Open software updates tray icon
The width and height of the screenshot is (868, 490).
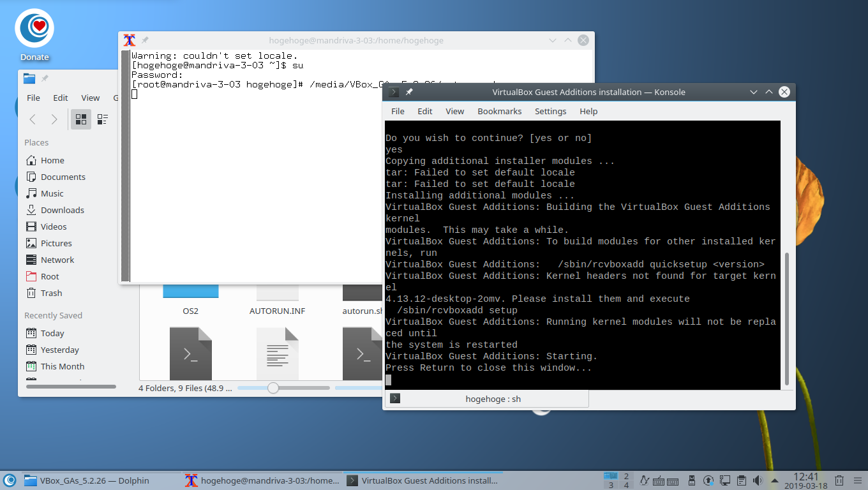(708, 480)
